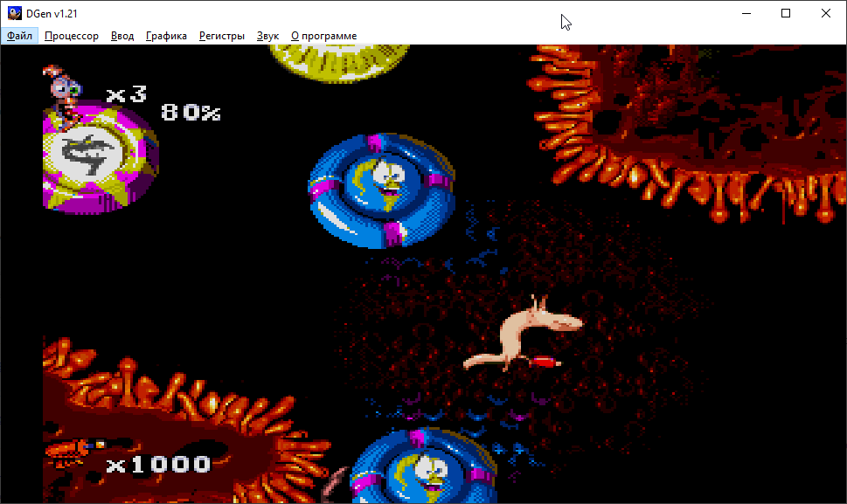Open the Графика menu
Viewport: 847px width, 504px height.
pos(166,36)
